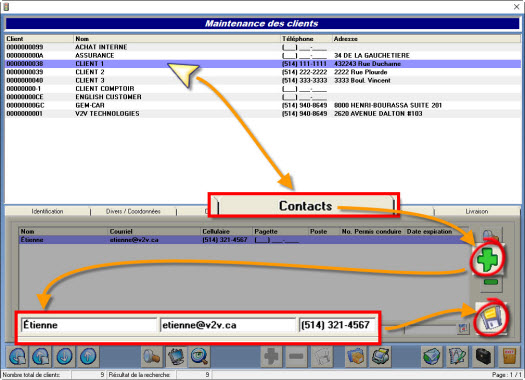
Task: Click address 2620 AVENUE DALTON #103
Action: point(378,114)
